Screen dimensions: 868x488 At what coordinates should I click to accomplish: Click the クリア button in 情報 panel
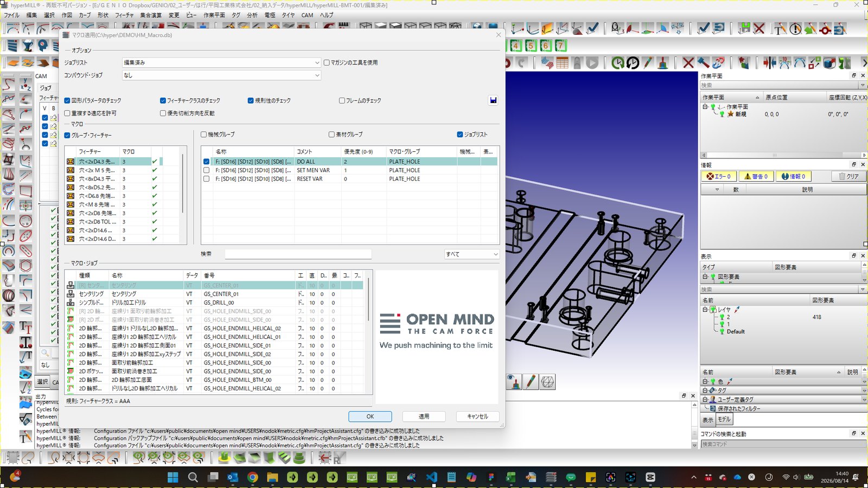click(848, 176)
